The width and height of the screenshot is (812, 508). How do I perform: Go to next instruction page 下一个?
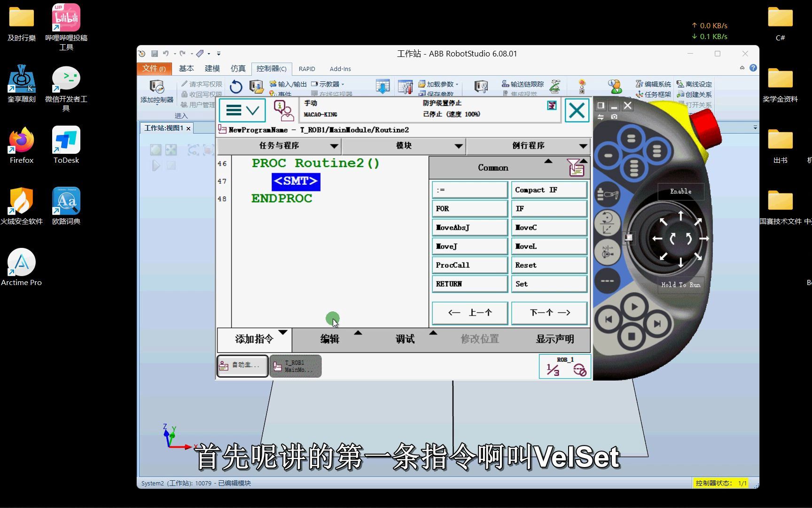tap(550, 313)
